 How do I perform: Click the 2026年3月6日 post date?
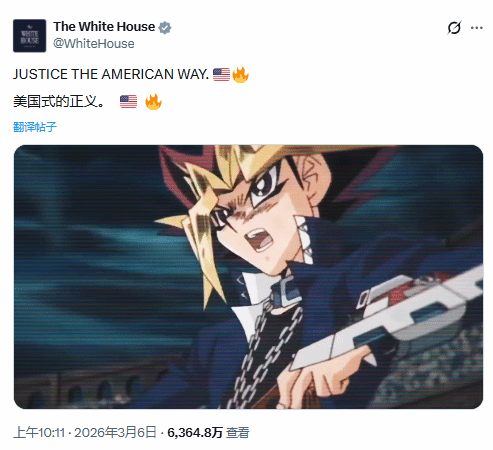pyautogui.click(x=115, y=433)
